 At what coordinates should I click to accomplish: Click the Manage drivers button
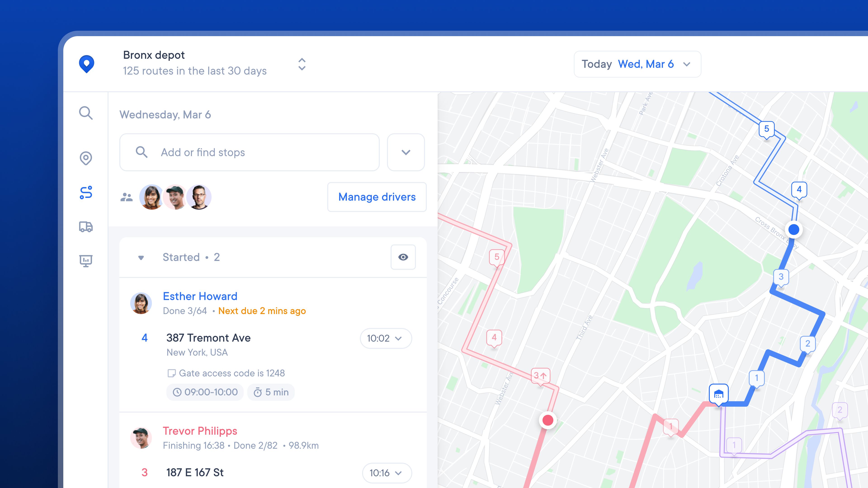(x=377, y=197)
